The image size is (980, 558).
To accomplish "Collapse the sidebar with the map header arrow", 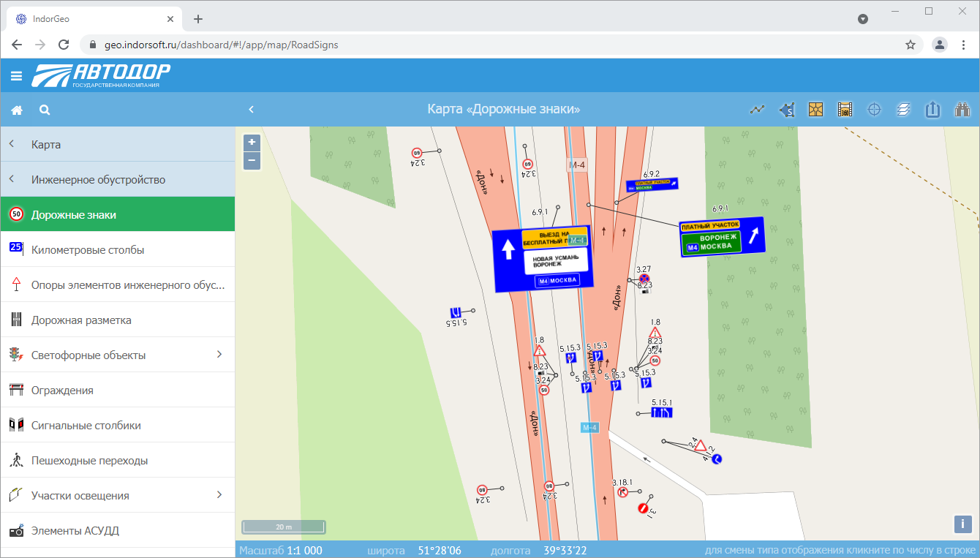I will pos(251,110).
